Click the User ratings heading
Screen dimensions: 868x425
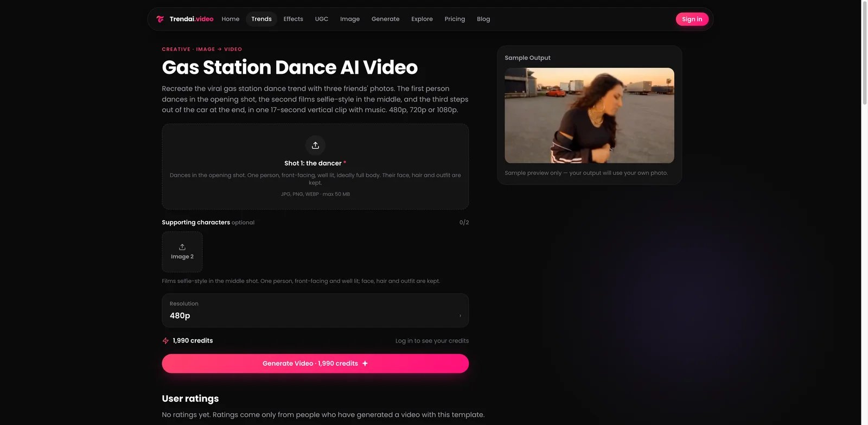(190, 398)
